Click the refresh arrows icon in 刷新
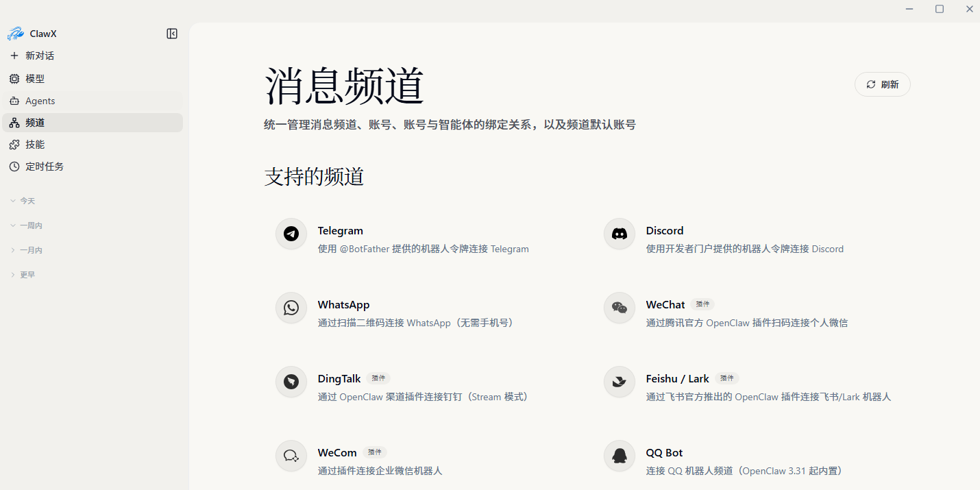Screen dimensions: 980x490 (x=871, y=84)
